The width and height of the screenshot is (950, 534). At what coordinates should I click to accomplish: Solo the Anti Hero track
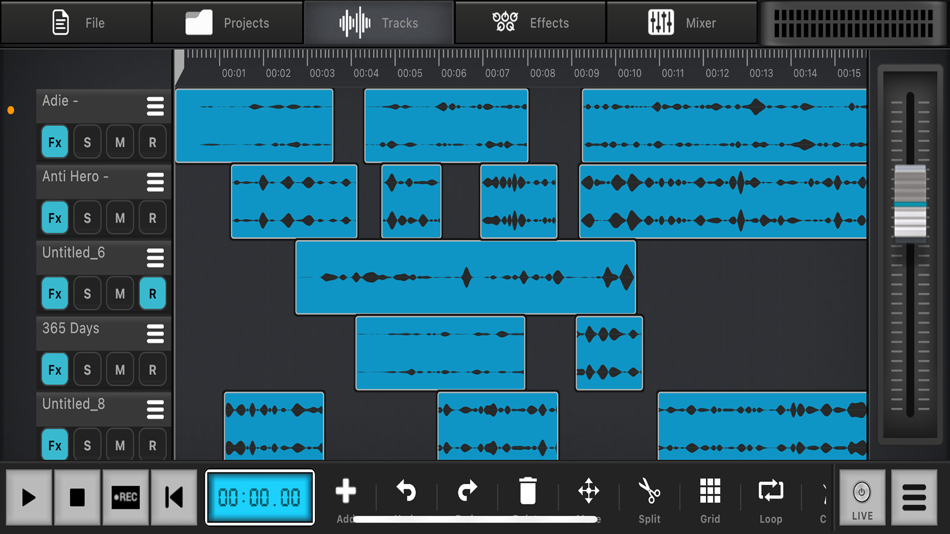[x=87, y=218]
